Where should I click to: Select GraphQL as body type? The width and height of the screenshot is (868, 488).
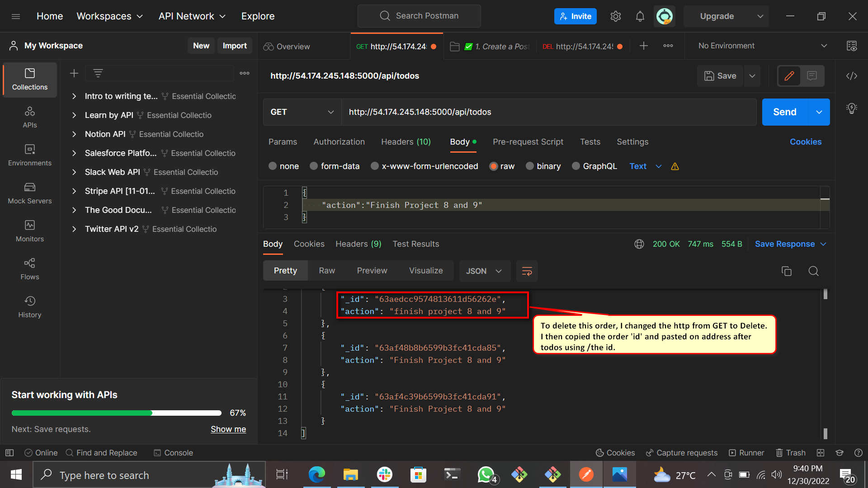pyautogui.click(x=576, y=166)
